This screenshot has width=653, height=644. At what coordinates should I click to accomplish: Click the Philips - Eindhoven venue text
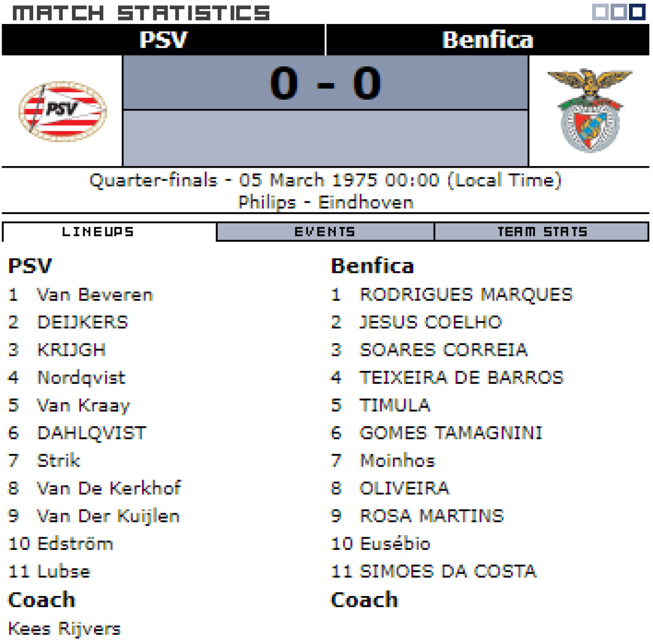coord(325,203)
